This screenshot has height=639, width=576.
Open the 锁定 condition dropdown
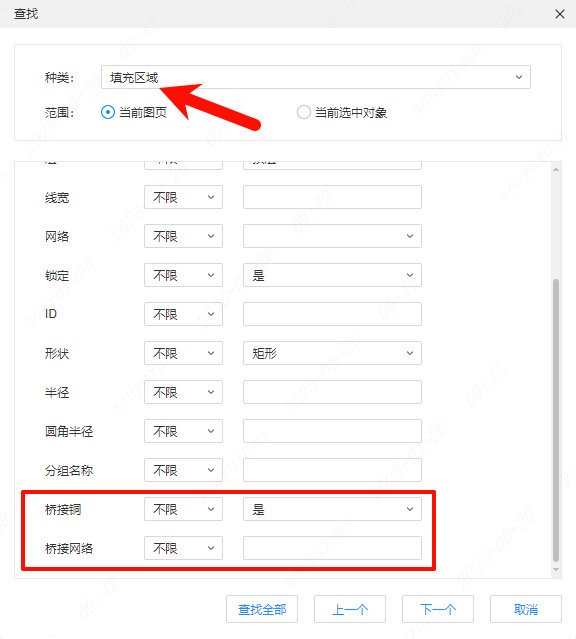(x=183, y=275)
